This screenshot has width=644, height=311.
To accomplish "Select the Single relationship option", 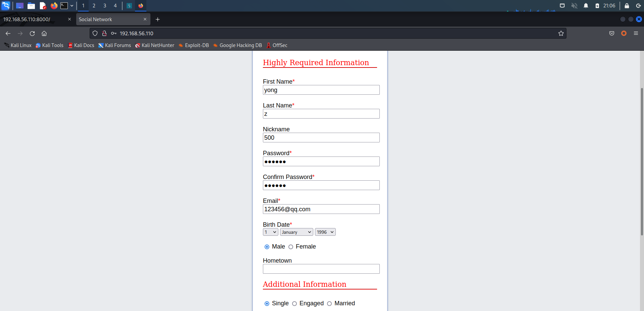I will 267,304.
